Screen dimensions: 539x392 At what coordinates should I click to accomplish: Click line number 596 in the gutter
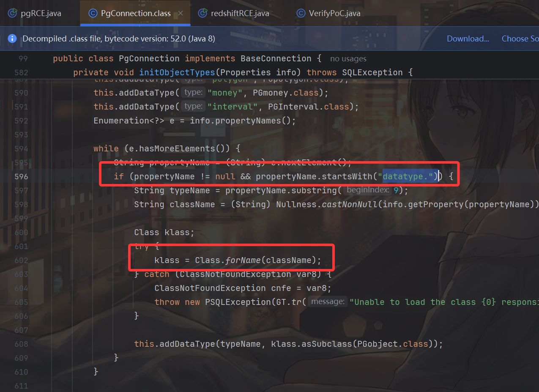(x=21, y=176)
